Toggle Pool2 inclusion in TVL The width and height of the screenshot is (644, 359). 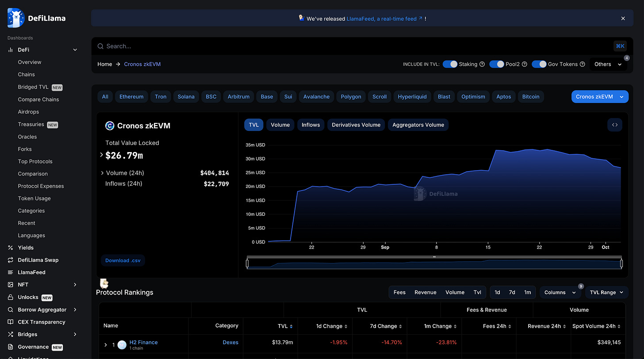pyautogui.click(x=497, y=64)
